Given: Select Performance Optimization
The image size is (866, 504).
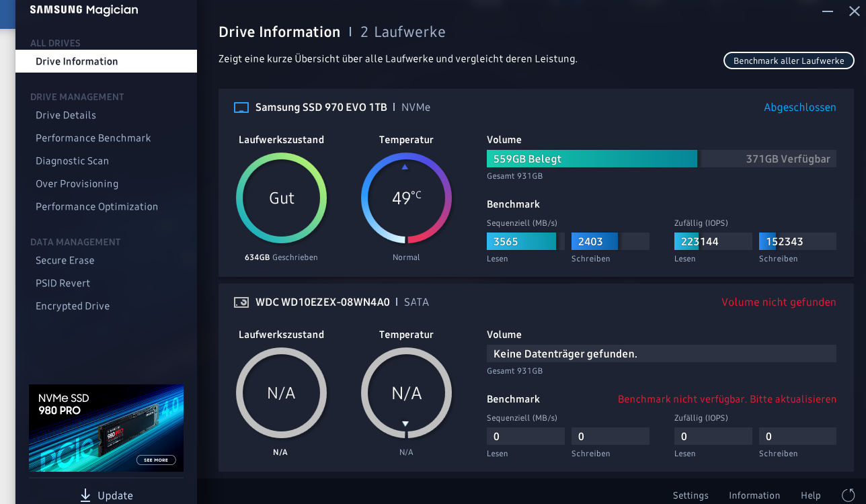Looking at the screenshot, I should (97, 206).
